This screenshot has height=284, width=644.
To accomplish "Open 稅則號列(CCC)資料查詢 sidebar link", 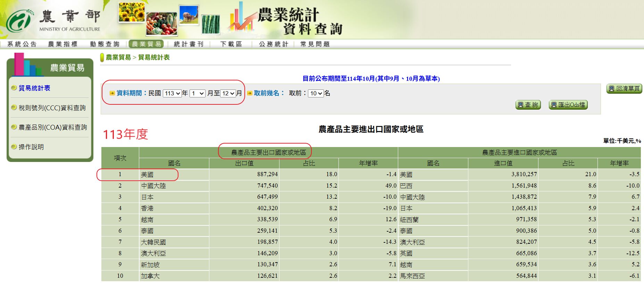I will tap(52, 108).
